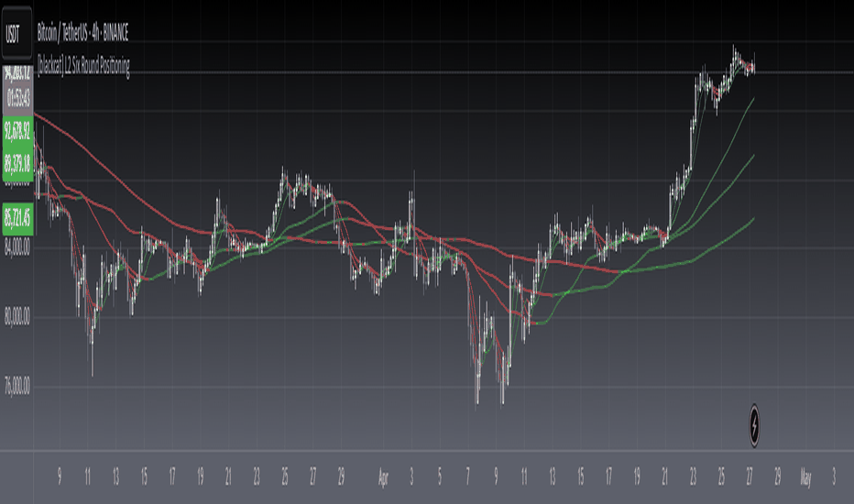
Task: Click date 27 near the latest candle
Action: pos(749,477)
